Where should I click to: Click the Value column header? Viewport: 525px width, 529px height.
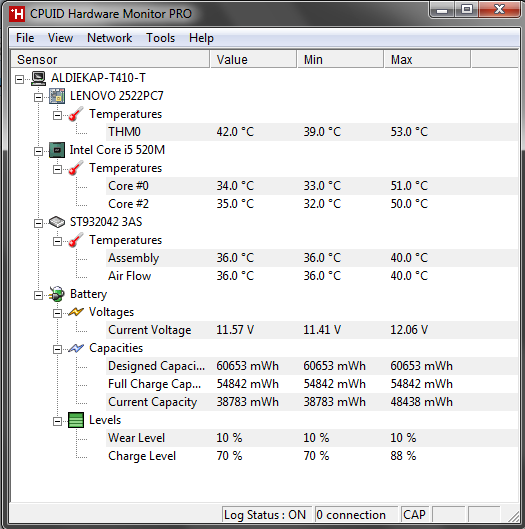point(253,60)
